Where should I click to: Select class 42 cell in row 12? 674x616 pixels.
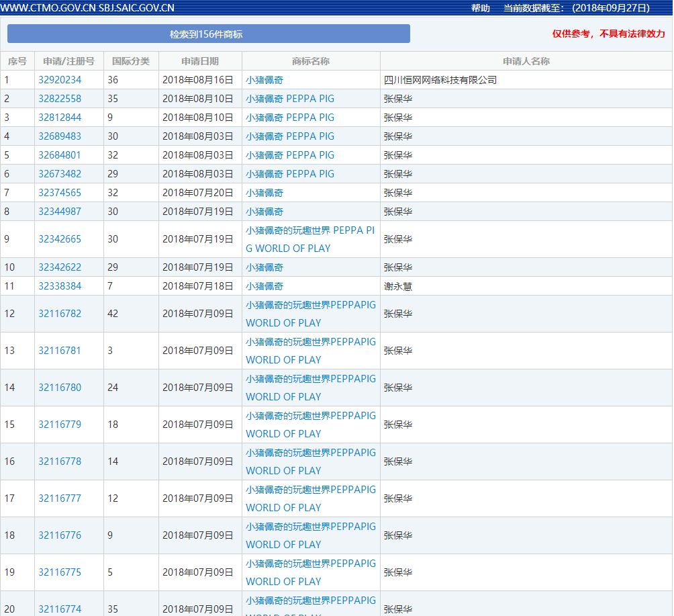(x=131, y=314)
